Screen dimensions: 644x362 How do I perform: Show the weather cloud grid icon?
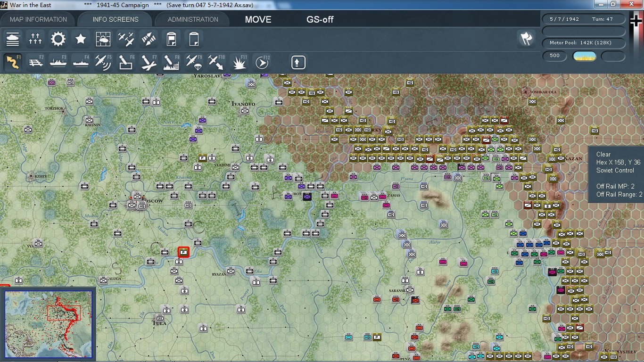click(x=103, y=39)
